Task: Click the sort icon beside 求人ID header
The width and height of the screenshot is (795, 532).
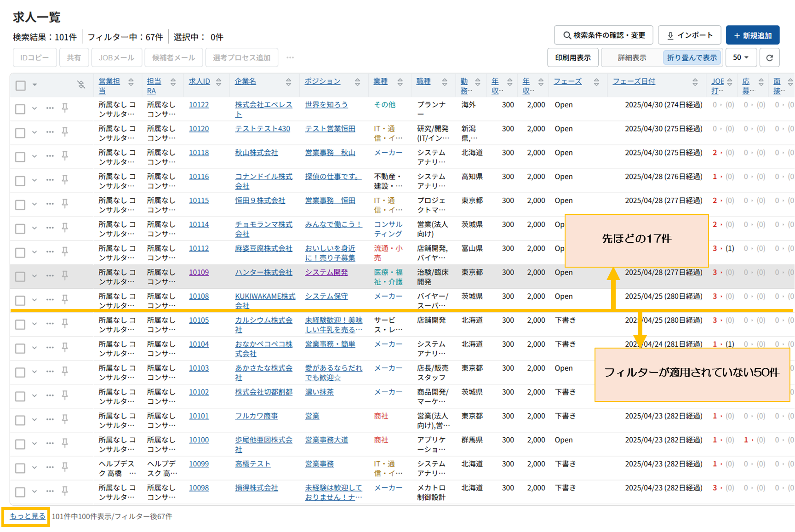Action: click(x=219, y=82)
